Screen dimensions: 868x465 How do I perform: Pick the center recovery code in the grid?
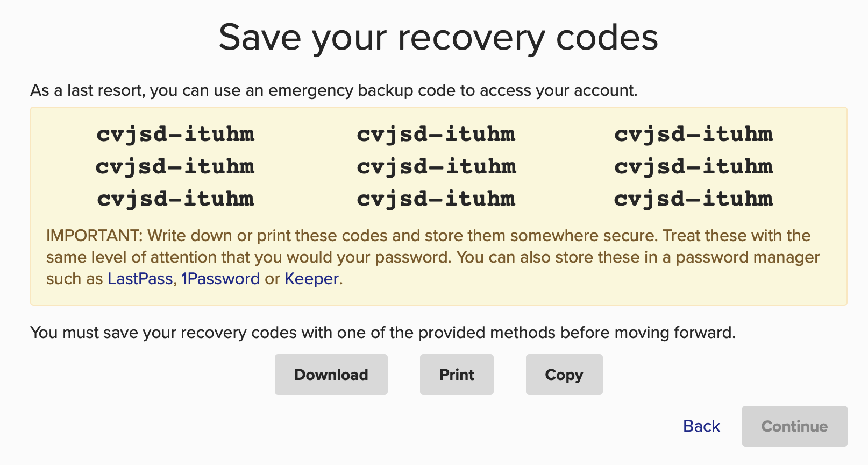click(x=436, y=166)
